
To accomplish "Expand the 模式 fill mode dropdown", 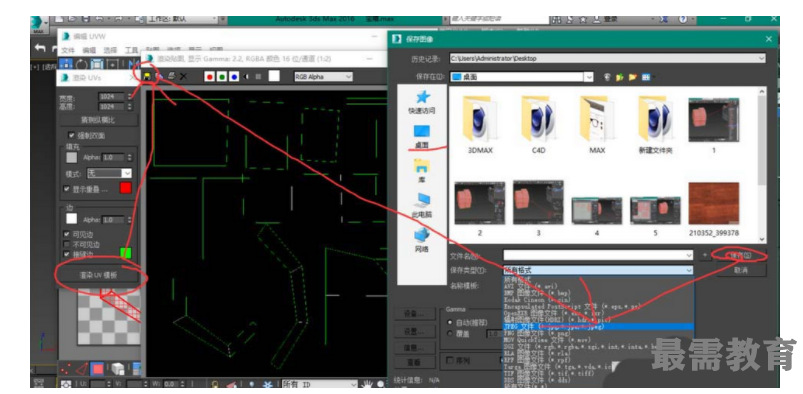I will tap(110, 174).
